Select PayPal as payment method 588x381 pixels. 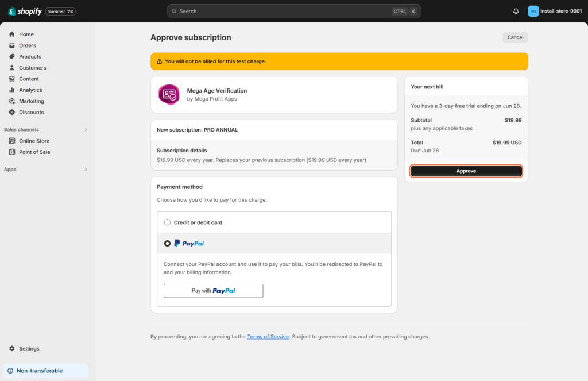point(167,243)
